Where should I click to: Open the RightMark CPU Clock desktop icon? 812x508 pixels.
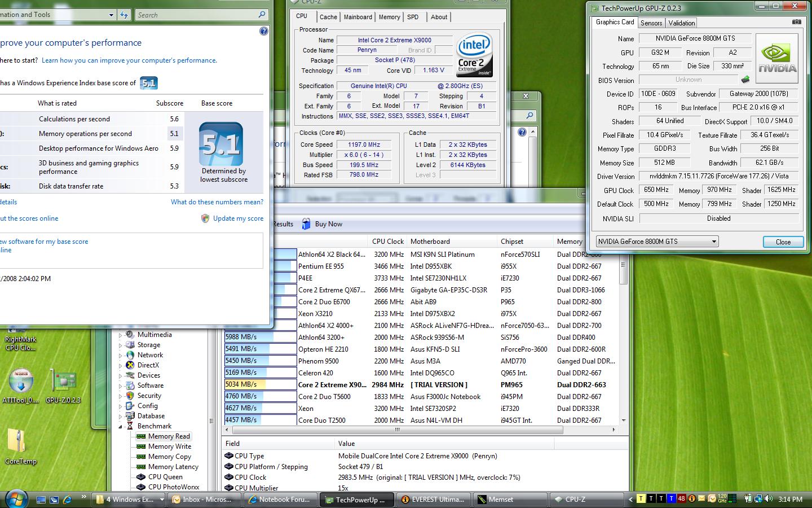point(20,339)
